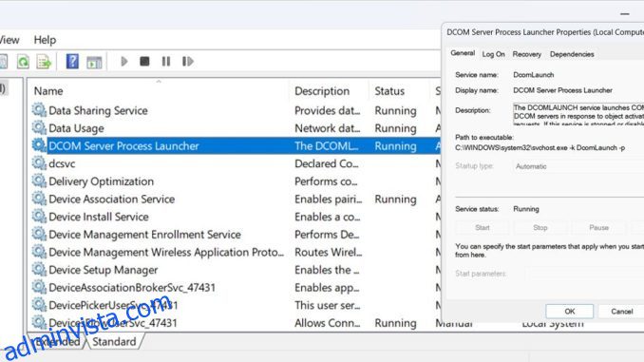
Task: Click gear icon of Device Setup Manager
Action: click(39, 269)
